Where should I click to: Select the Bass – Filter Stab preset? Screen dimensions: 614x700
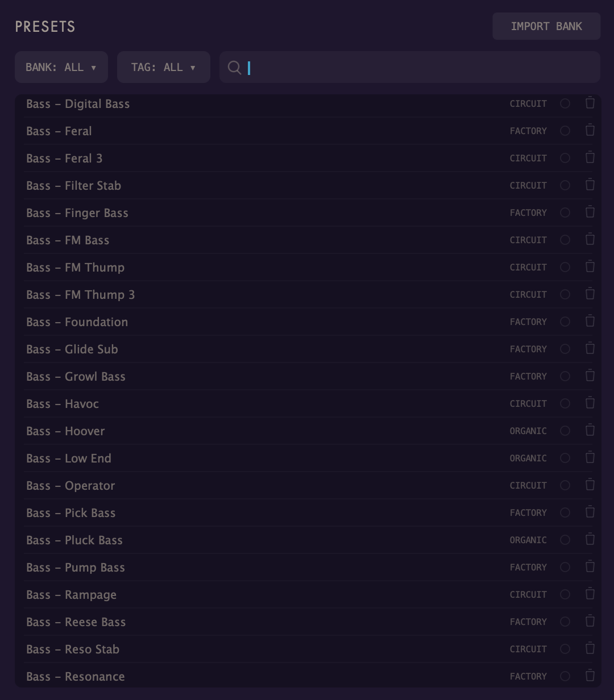[x=74, y=185]
